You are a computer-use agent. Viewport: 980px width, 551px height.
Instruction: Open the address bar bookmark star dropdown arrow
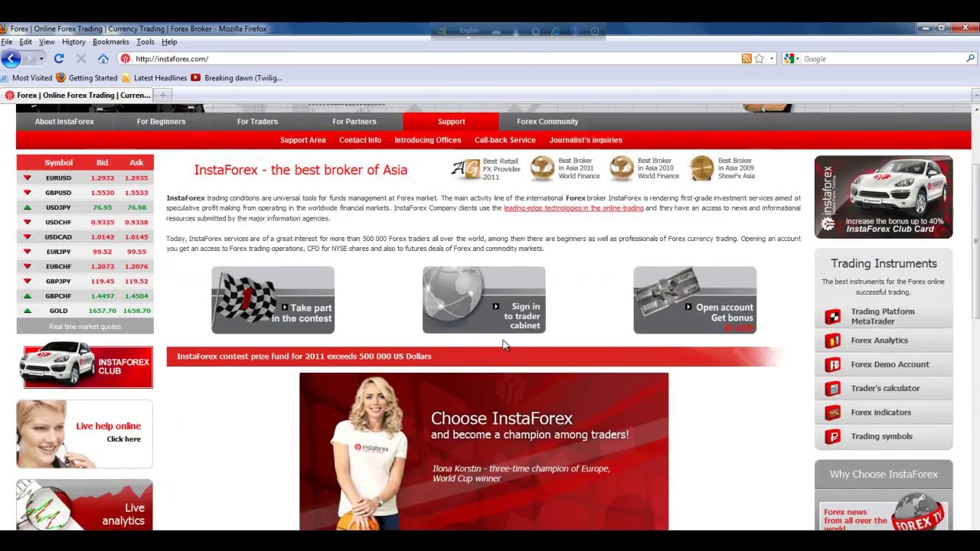click(x=772, y=59)
